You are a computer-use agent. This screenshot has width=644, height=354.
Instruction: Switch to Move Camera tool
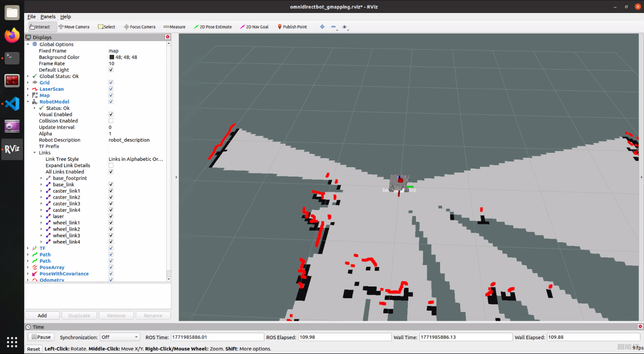click(x=74, y=27)
